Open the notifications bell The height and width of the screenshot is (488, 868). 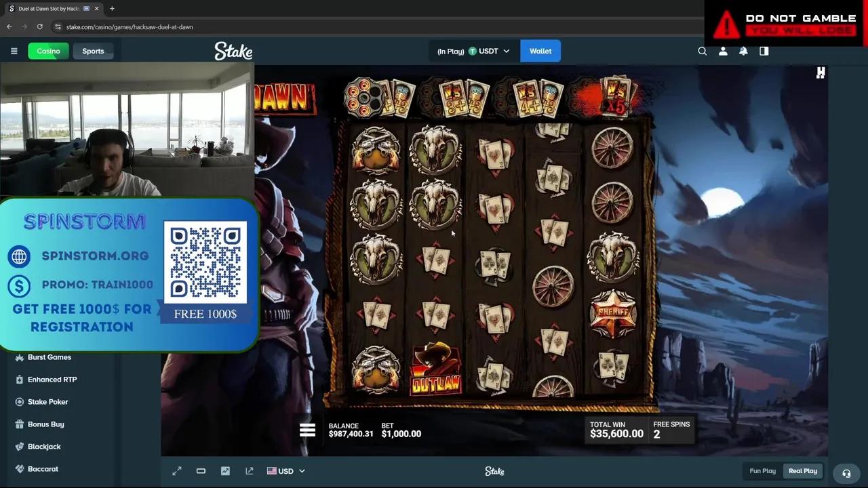[x=743, y=51]
